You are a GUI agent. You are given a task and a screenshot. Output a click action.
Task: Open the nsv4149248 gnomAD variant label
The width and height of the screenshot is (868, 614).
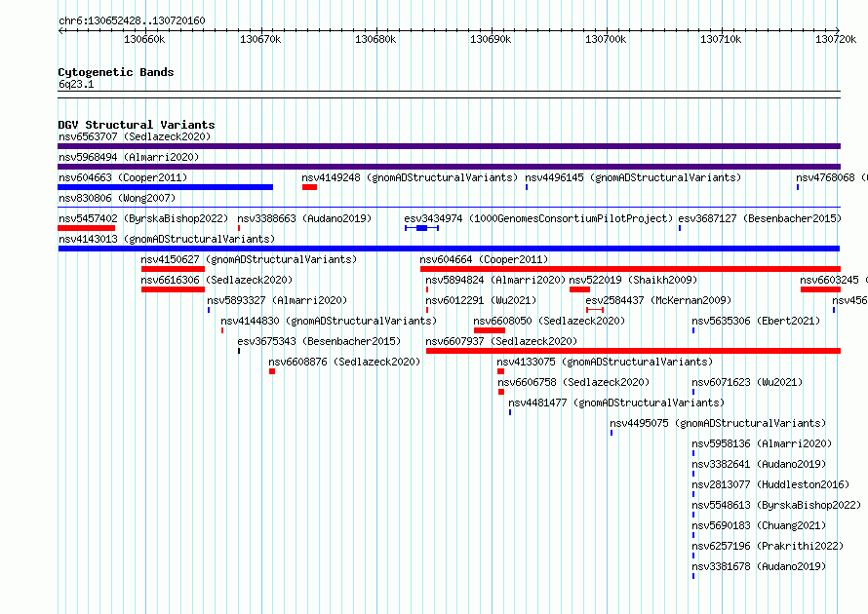pyautogui.click(x=410, y=177)
